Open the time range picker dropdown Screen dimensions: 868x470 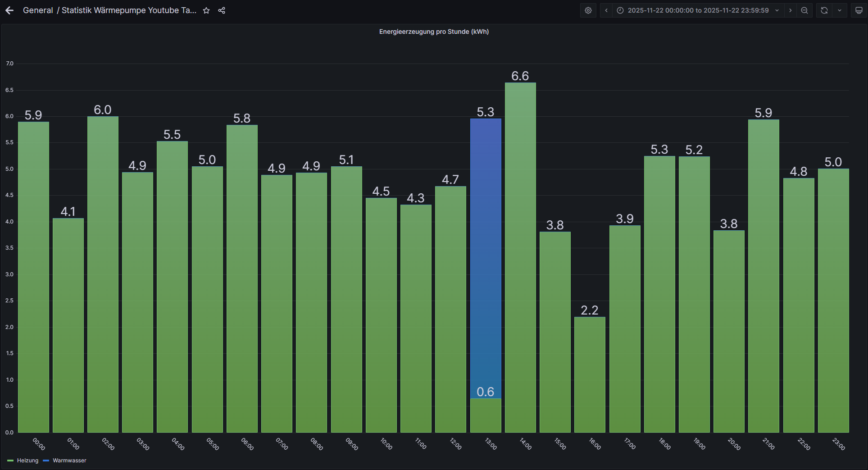(x=698, y=10)
